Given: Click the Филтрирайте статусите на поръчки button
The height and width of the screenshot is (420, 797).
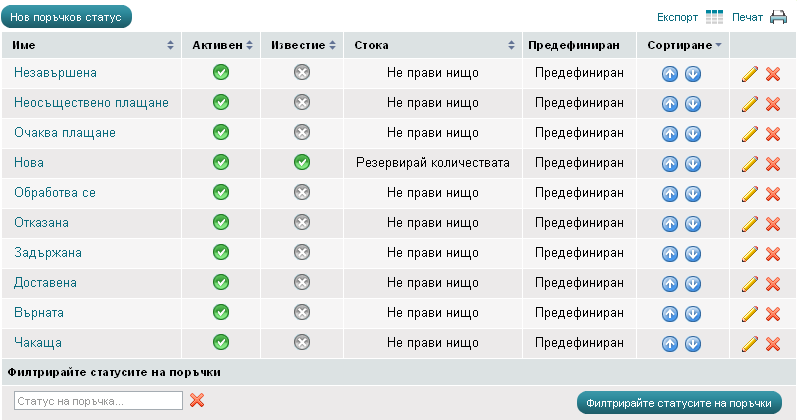Looking at the screenshot, I should (679, 402).
